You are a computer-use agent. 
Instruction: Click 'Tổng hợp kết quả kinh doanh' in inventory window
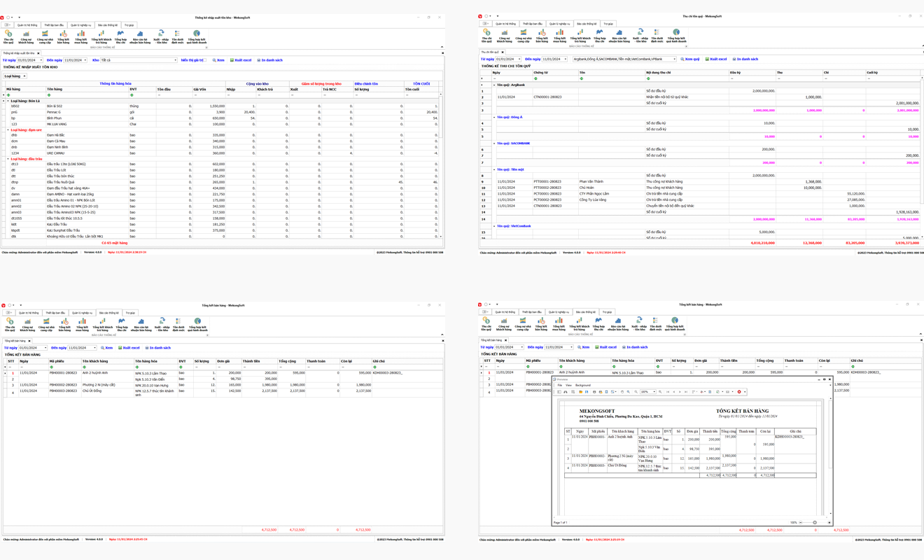(197, 35)
